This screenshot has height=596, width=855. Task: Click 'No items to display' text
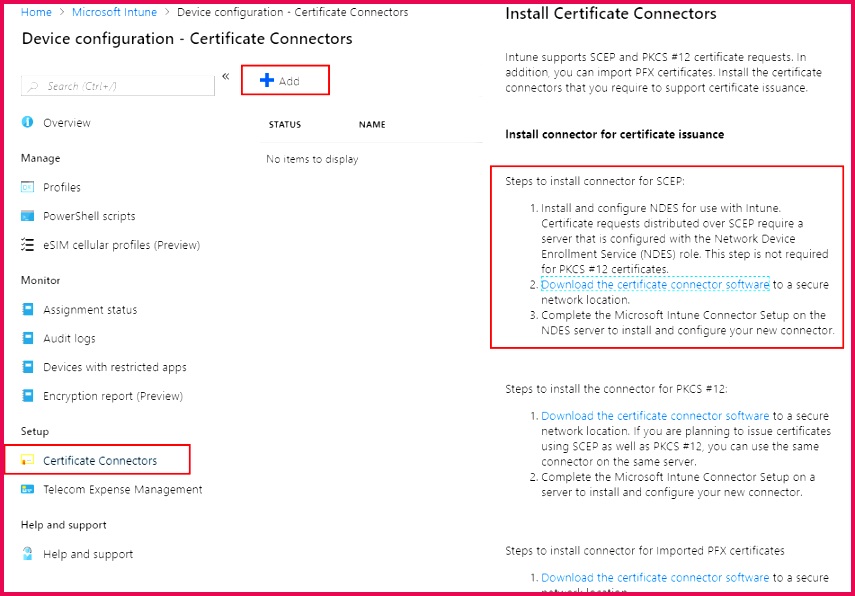pos(312,159)
